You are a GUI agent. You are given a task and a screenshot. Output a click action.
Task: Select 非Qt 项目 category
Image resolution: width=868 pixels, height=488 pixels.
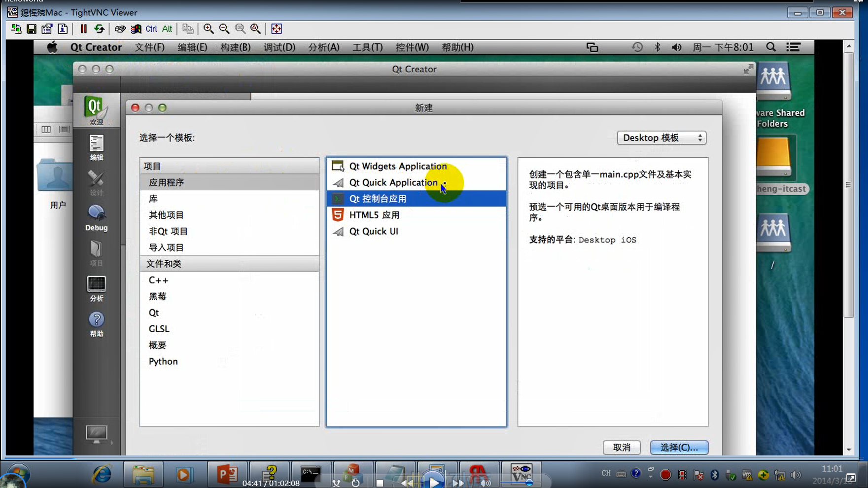229,231
